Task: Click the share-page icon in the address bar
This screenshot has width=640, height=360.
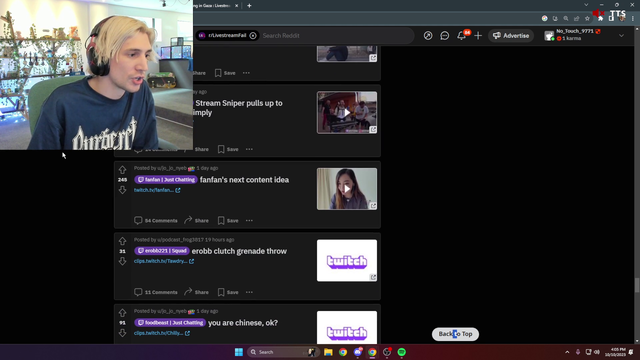Action: click(x=576, y=18)
